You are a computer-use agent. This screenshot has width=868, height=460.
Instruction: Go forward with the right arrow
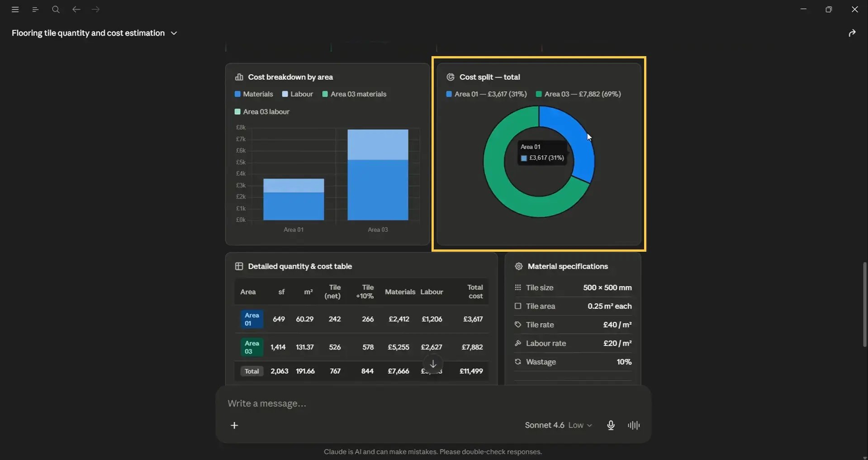[95, 9]
